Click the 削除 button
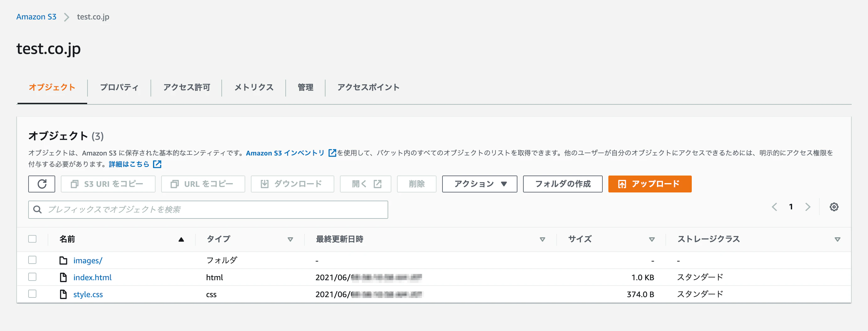Screen dimensions: 868x331 point(416,184)
